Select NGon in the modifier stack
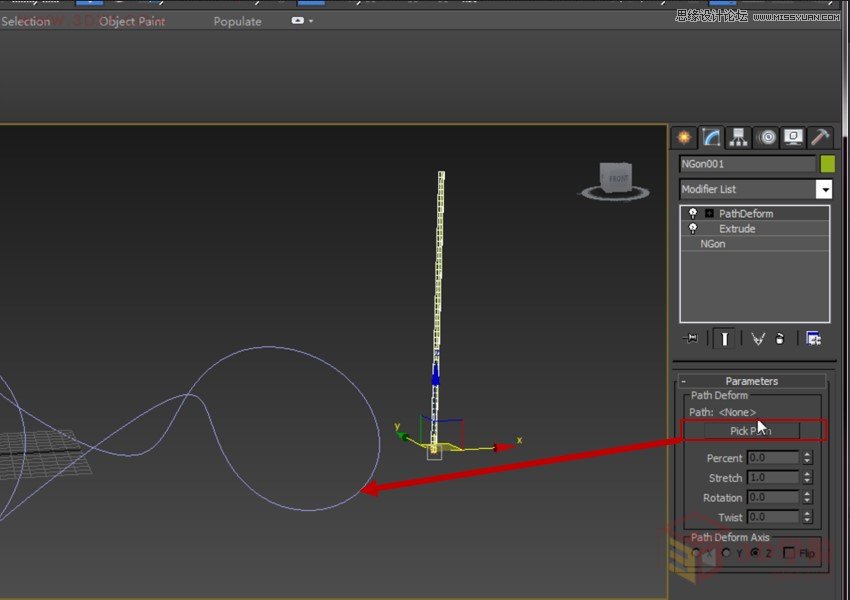 (711, 243)
